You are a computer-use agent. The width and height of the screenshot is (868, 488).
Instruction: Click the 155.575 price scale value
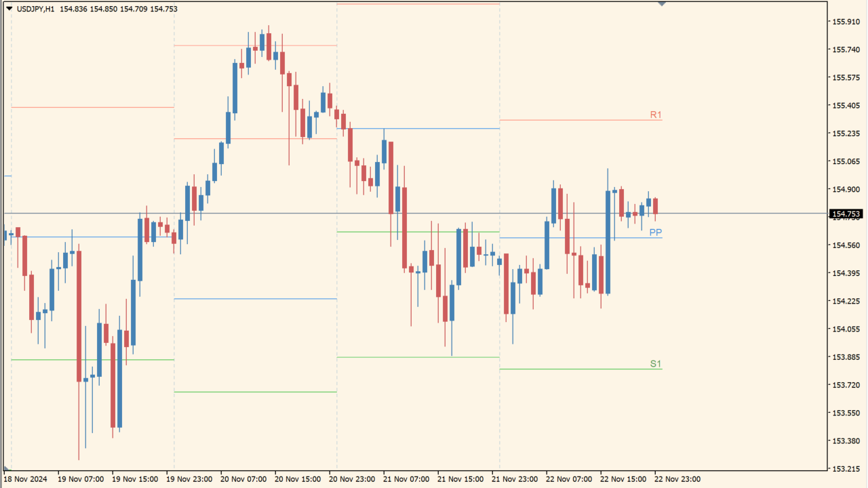[846, 77]
